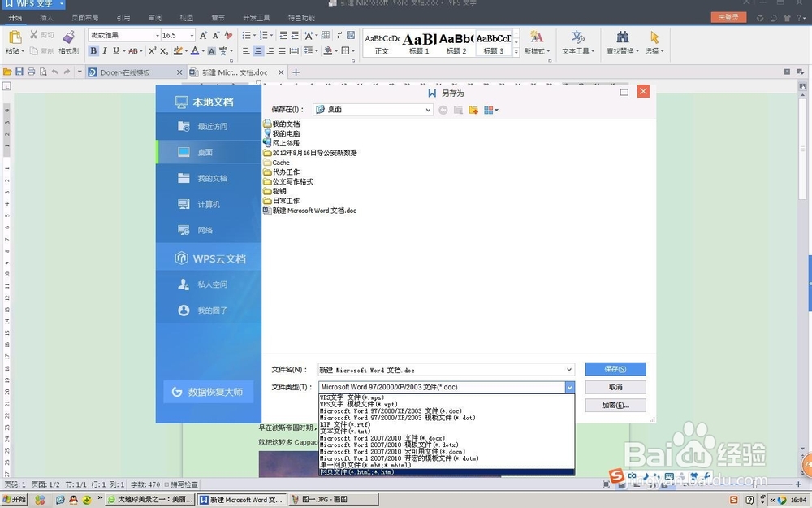The image size is (812, 508).
Task: Click the Print icon in quick toolbar
Action: click(31, 72)
